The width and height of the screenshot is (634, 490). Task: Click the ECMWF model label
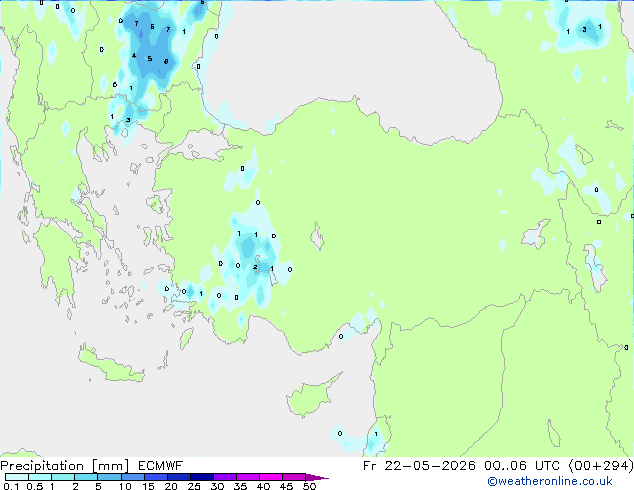click(x=161, y=466)
